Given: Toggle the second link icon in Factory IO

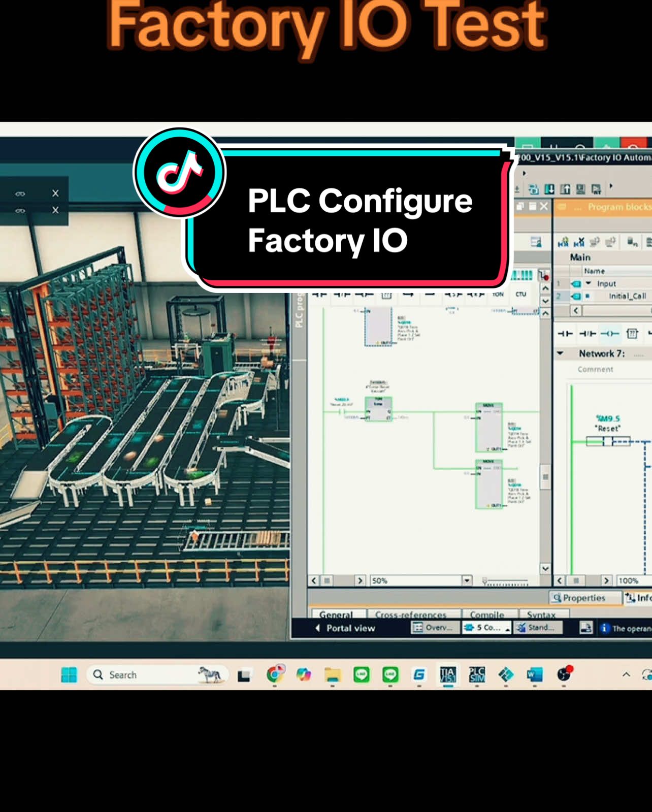Looking at the screenshot, I should coord(20,210).
